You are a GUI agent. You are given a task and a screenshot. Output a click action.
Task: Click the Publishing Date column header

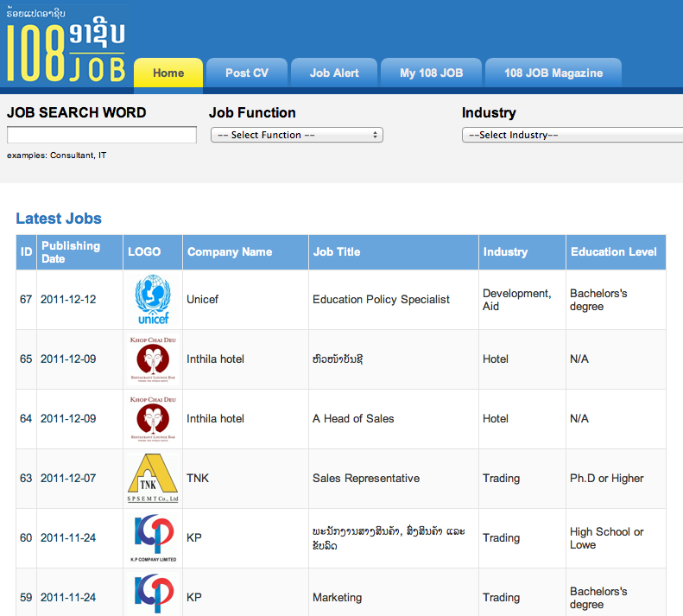click(80, 252)
